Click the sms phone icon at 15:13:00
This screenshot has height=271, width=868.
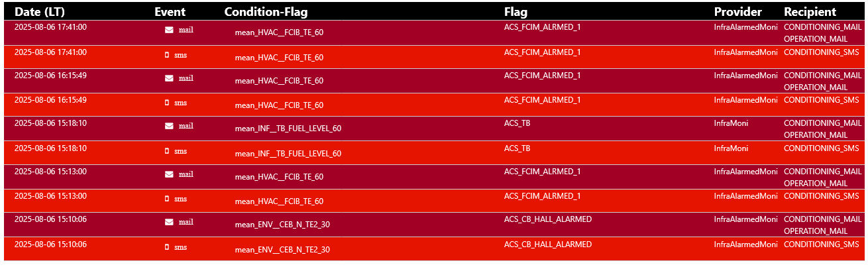(167, 199)
